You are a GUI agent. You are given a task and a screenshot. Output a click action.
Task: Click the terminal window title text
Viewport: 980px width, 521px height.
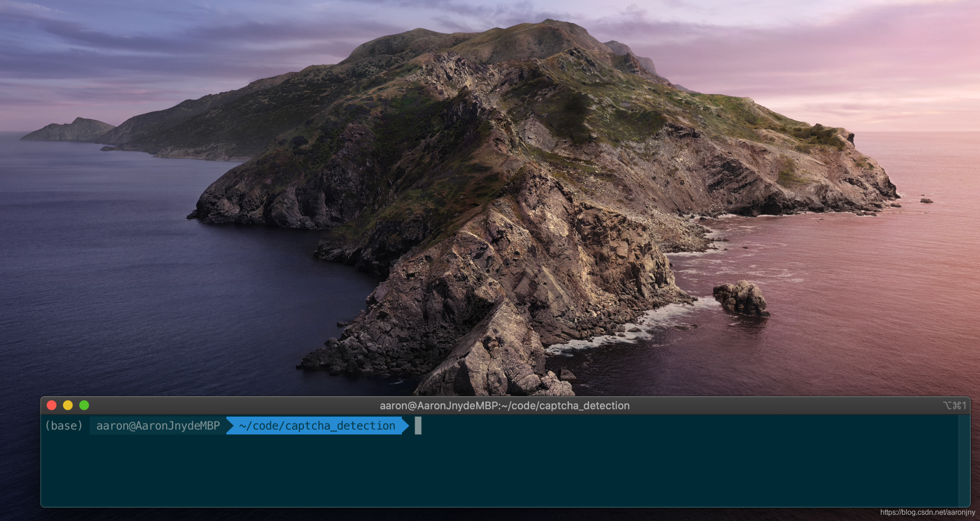[x=504, y=406]
